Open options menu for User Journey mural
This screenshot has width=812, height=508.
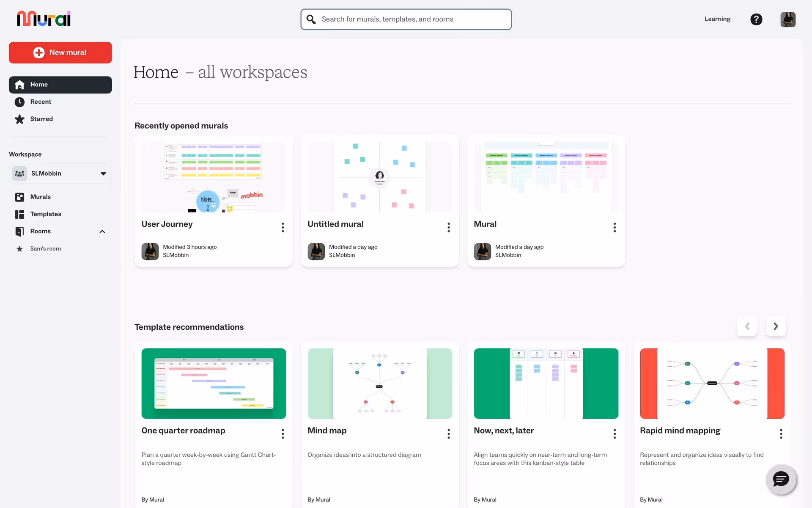pos(283,227)
